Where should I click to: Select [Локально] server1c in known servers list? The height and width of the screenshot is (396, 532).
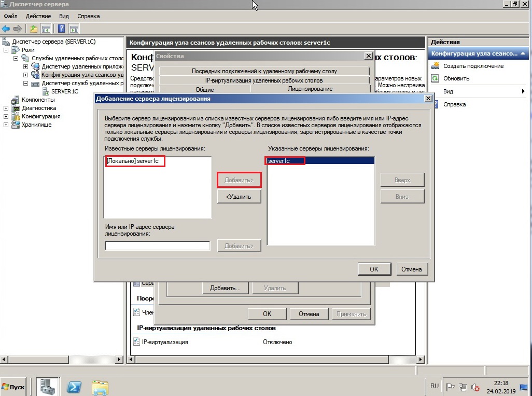pos(135,161)
